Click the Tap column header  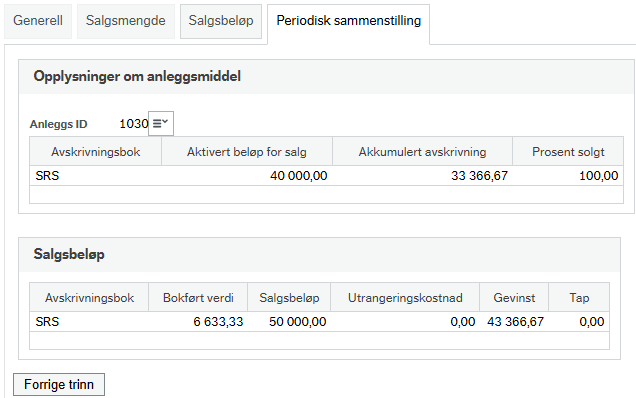[579, 297]
